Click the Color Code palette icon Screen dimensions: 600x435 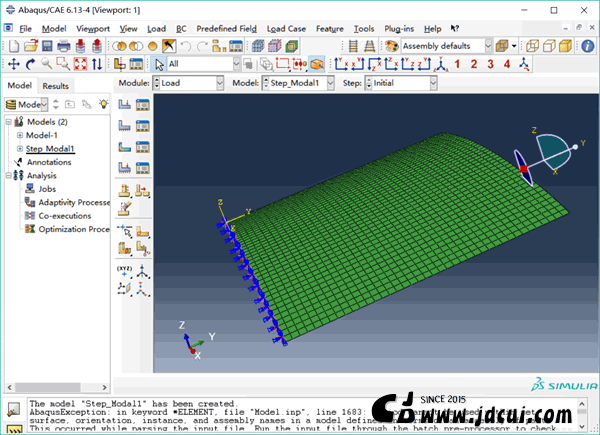tap(391, 46)
